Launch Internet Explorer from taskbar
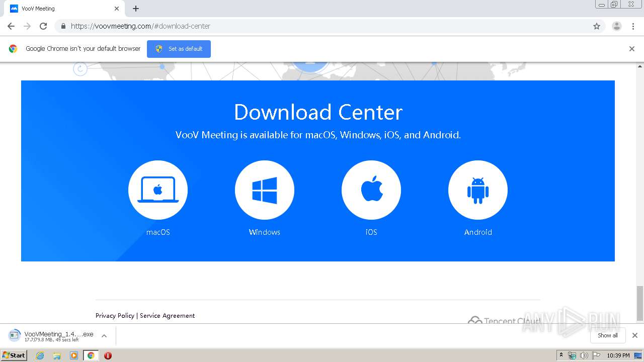The height and width of the screenshot is (362, 644). coord(40,355)
